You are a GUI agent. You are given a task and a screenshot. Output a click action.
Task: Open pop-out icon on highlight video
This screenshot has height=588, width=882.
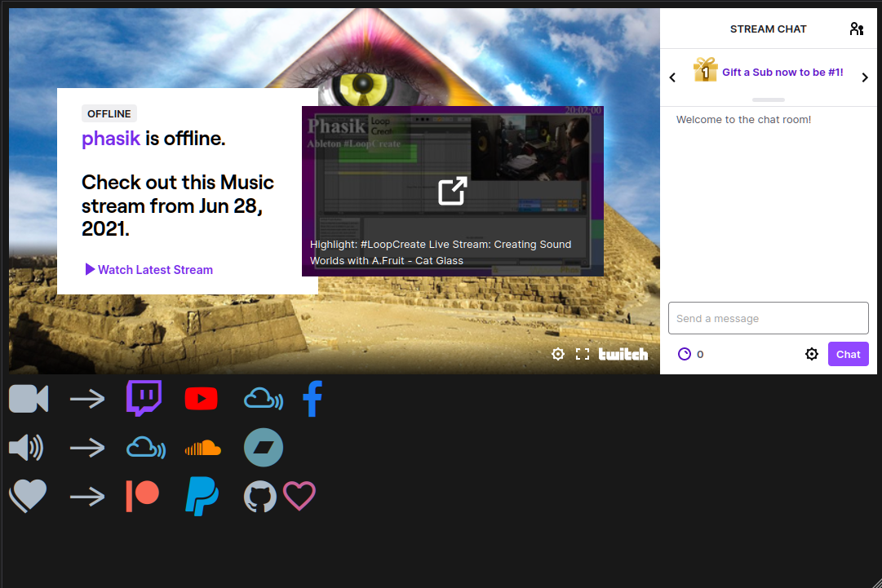point(453,191)
